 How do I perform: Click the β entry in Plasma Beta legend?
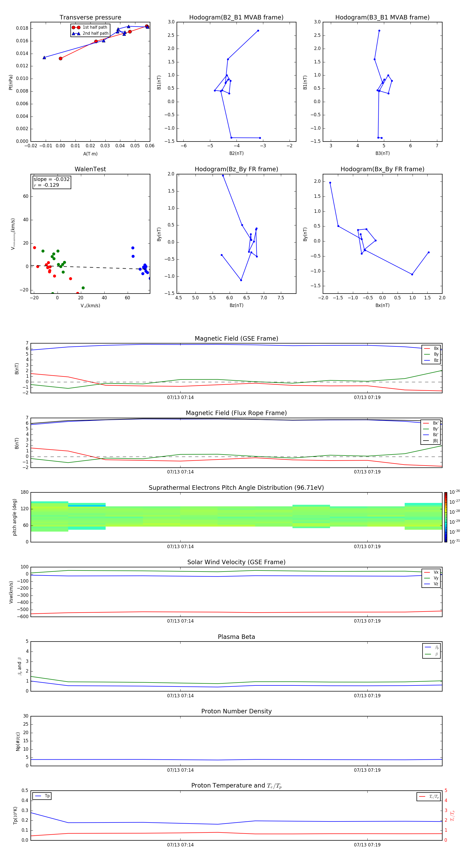431,654
